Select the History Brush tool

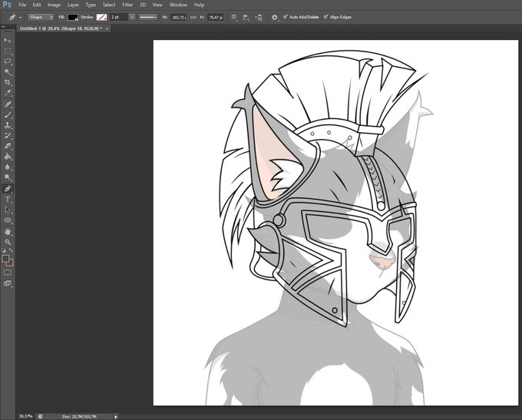[x=8, y=136]
